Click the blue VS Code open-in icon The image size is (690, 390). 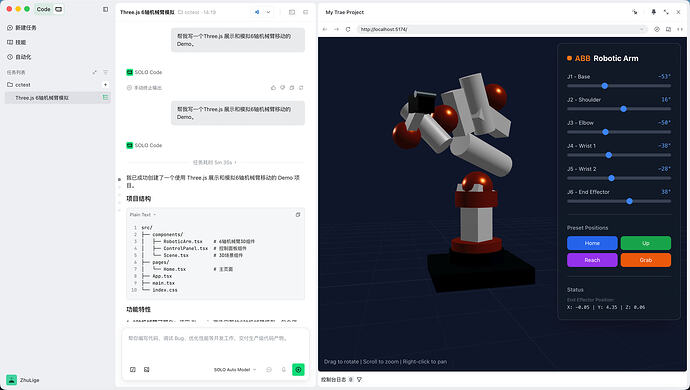tap(257, 12)
